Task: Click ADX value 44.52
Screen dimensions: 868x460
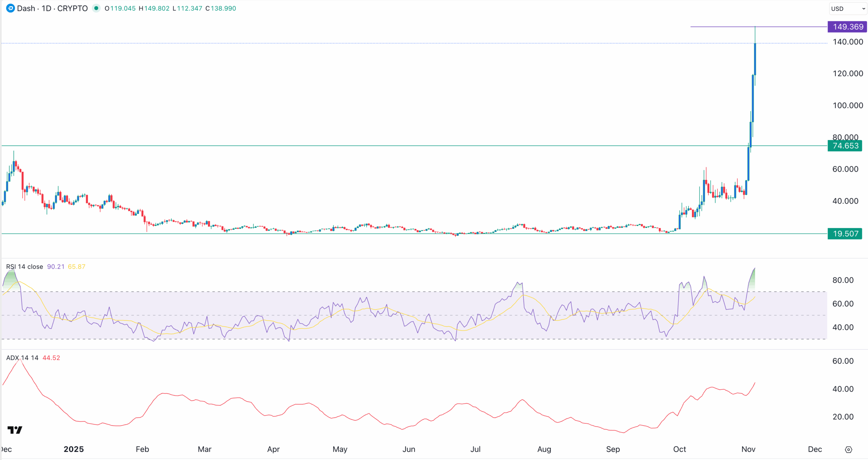Action: coord(51,358)
